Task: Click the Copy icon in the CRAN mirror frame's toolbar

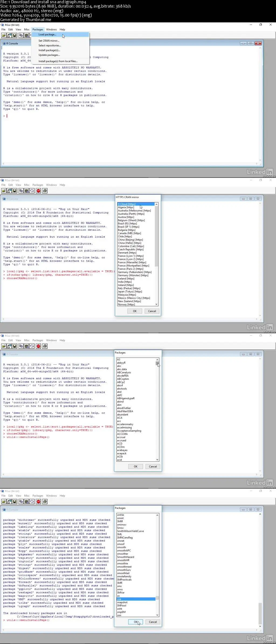Action: point(21,191)
